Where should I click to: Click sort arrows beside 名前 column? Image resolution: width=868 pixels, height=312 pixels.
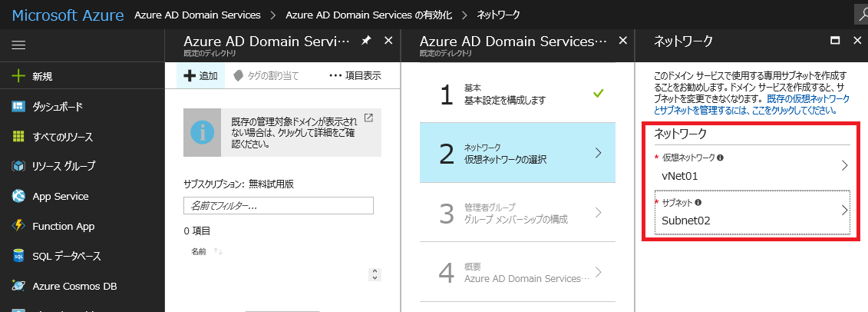(218, 252)
